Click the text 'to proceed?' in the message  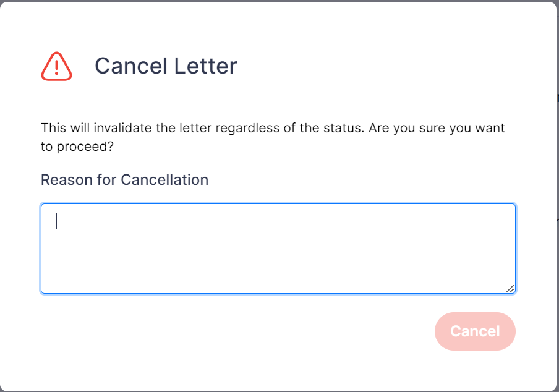coord(77,146)
